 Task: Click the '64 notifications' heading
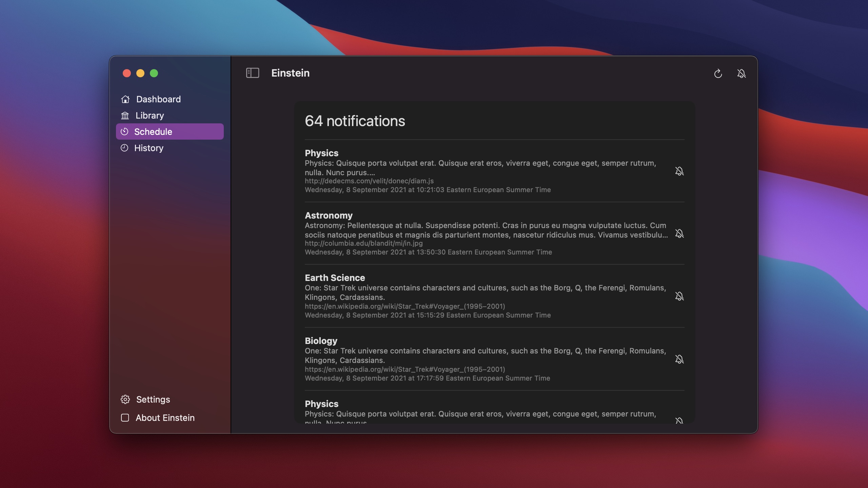coord(355,121)
